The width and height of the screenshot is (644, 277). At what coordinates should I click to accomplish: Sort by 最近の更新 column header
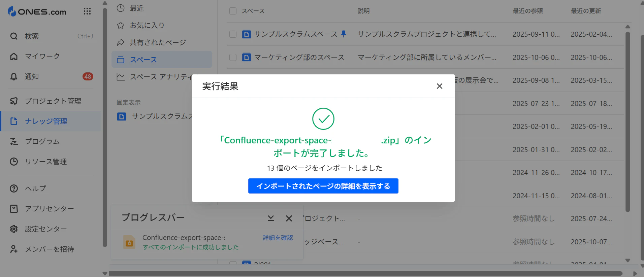point(586,11)
